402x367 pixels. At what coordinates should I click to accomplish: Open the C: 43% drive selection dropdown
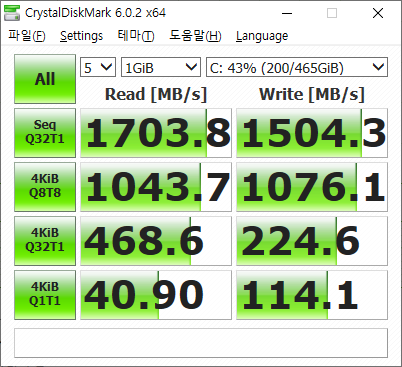coord(297,67)
